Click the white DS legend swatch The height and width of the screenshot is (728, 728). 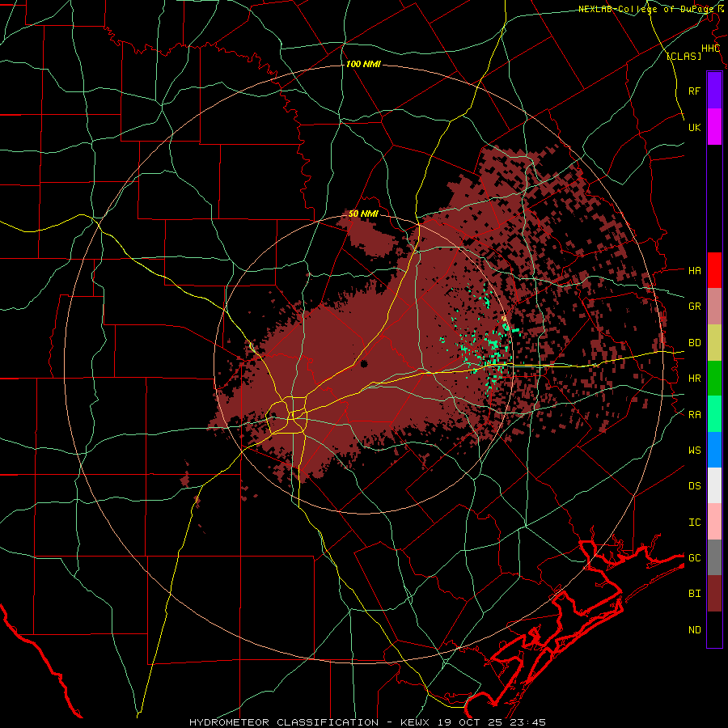click(x=714, y=485)
